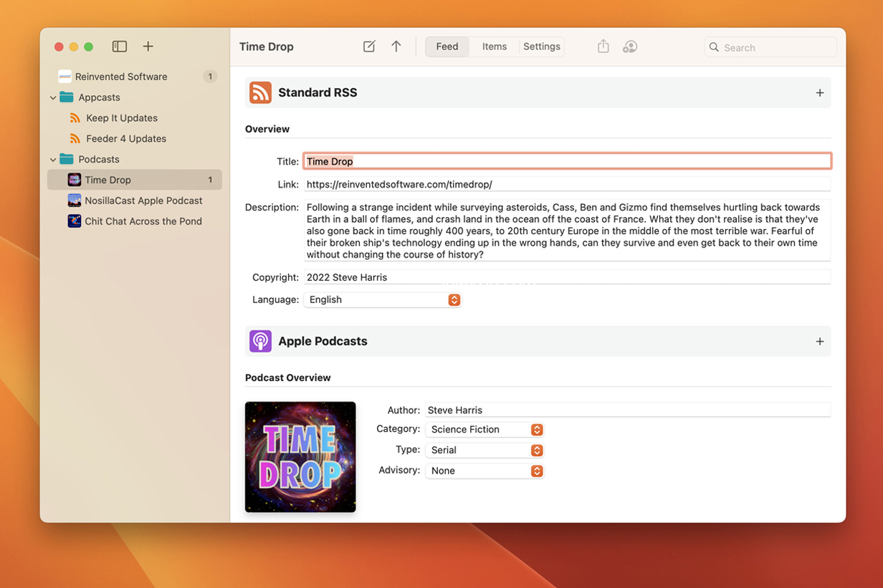The image size is (883, 588).
Task: Click the Apple Podcasts purple icon
Action: pyautogui.click(x=260, y=341)
